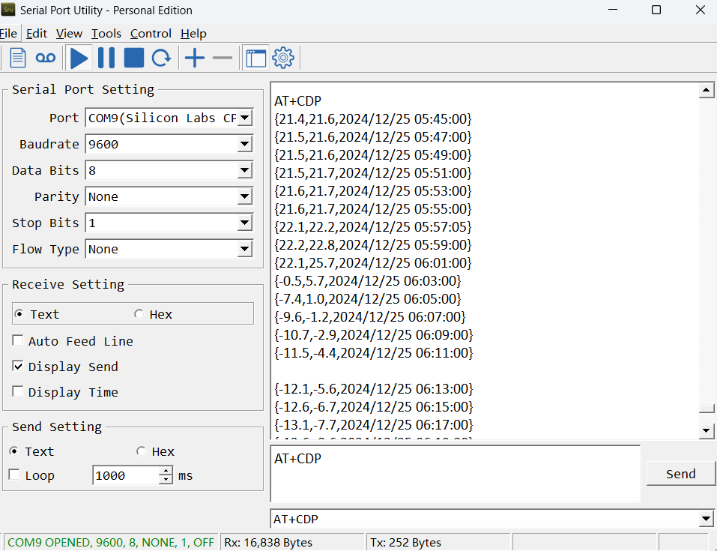The image size is (717, 551).
Task: Enable the Display Time checkbox
Action: click(x=17, y=391)
